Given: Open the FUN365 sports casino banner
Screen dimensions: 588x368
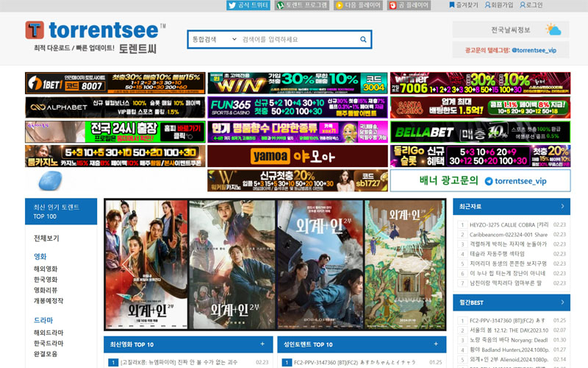Looking at the screenshot, I should coord(298,107).
